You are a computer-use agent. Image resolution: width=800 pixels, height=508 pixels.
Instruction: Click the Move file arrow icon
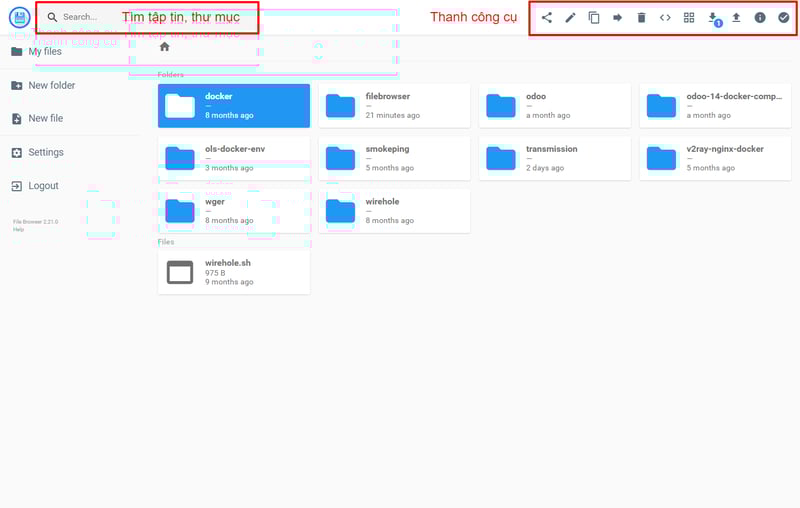(x=618, y=18)
